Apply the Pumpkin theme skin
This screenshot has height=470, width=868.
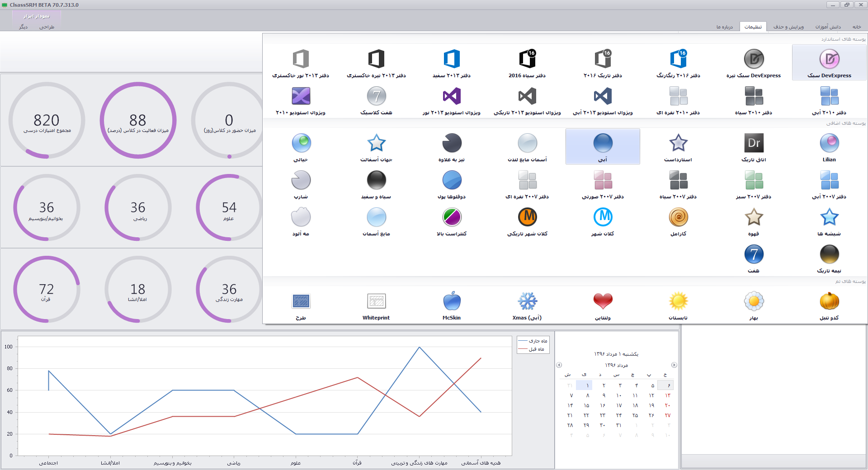pos(829,305)
